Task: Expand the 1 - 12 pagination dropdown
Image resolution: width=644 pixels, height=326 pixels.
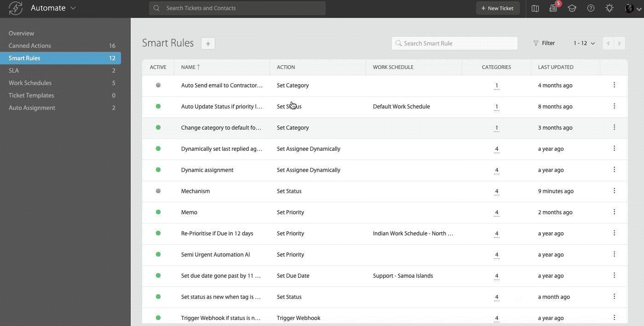Action: pos(584,43)
